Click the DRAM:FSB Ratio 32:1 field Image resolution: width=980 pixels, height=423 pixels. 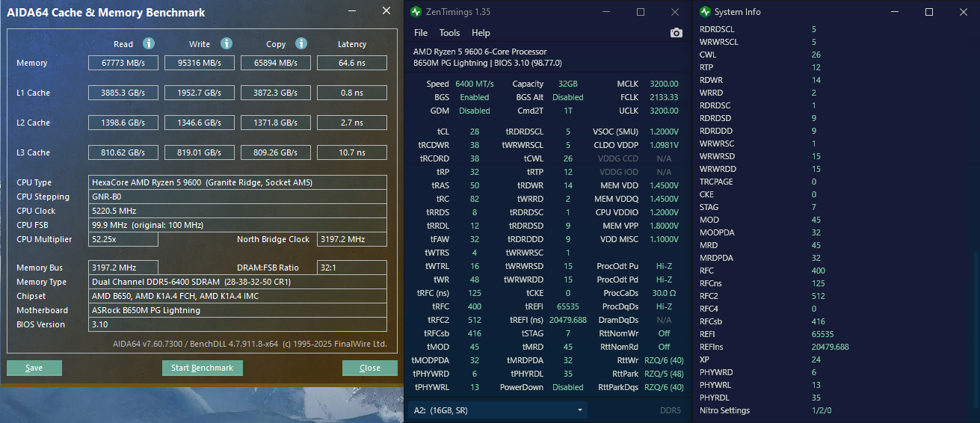point(352,268)
